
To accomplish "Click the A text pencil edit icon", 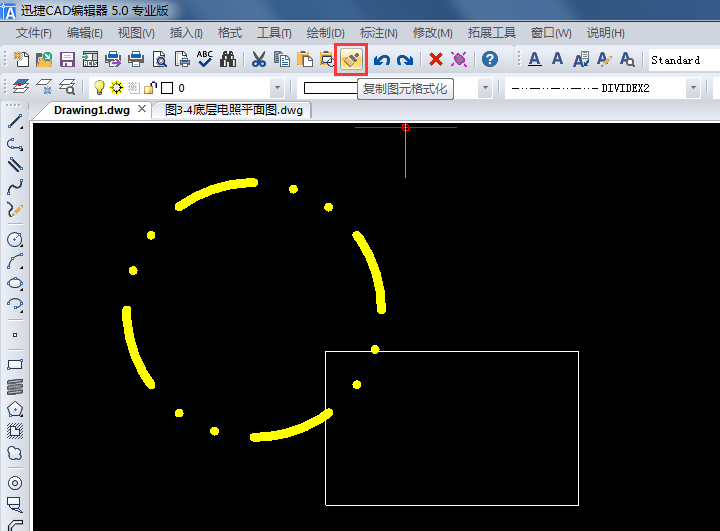I will point(604,59).
